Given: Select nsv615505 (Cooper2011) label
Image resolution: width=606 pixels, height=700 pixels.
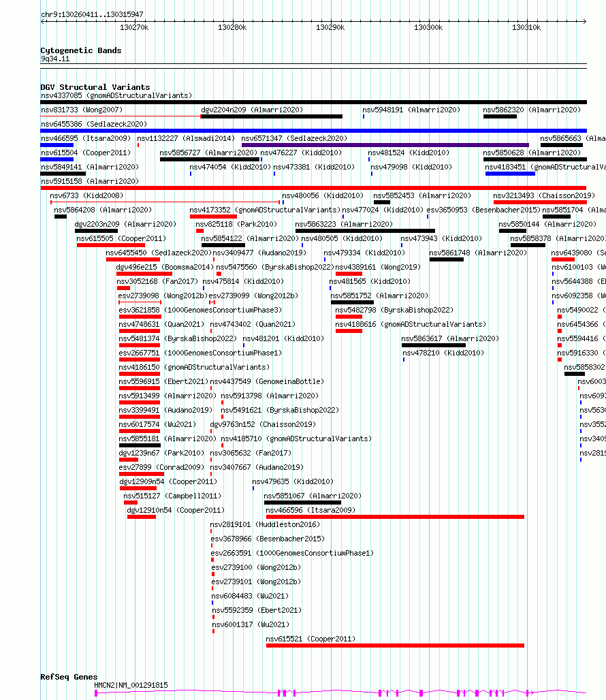Looking at the screenshot, I should tap(121, 238).
